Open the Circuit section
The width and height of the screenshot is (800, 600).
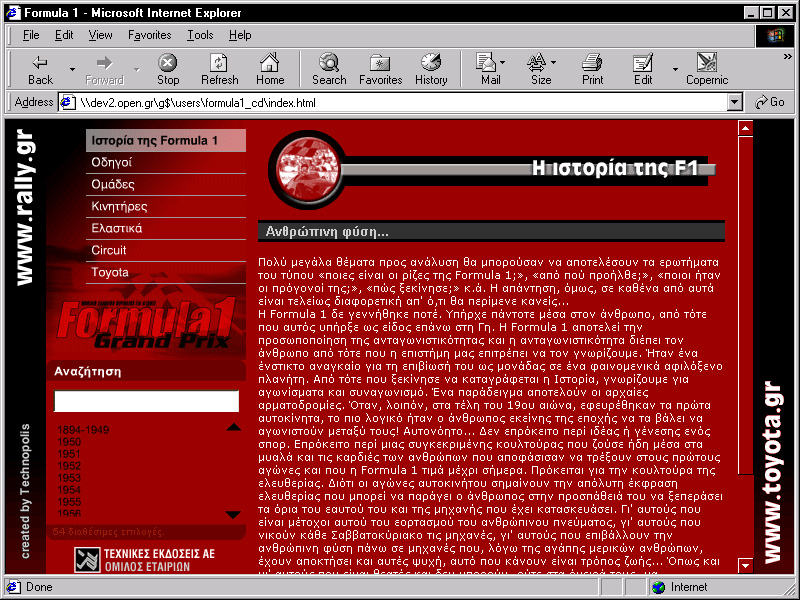(x=166, y=251)
